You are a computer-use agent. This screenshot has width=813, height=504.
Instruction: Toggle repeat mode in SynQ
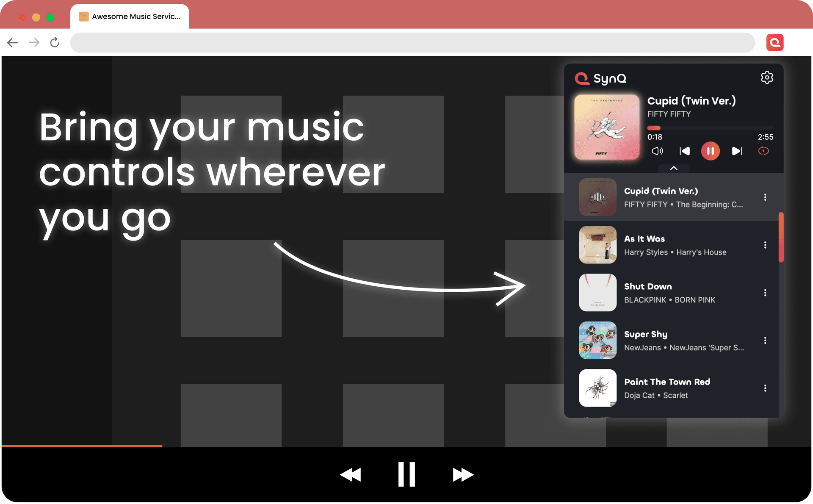tap(763, 151)
